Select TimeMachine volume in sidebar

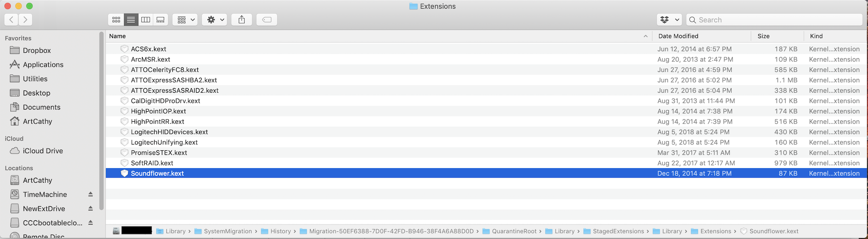(45, 194)
